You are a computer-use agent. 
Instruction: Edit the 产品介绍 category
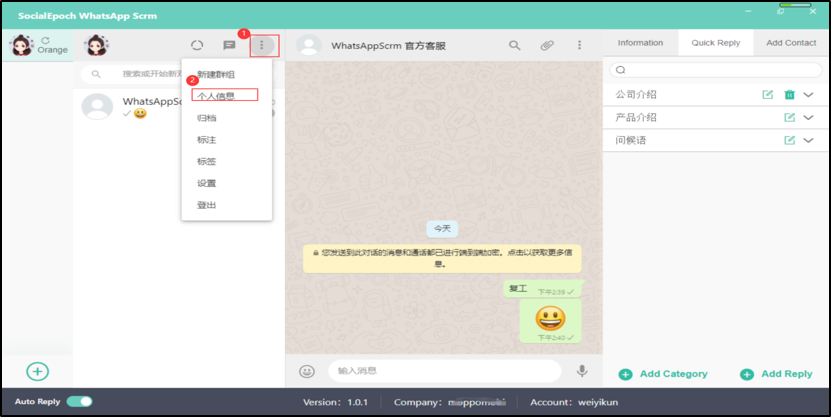(x=789, y=118)
